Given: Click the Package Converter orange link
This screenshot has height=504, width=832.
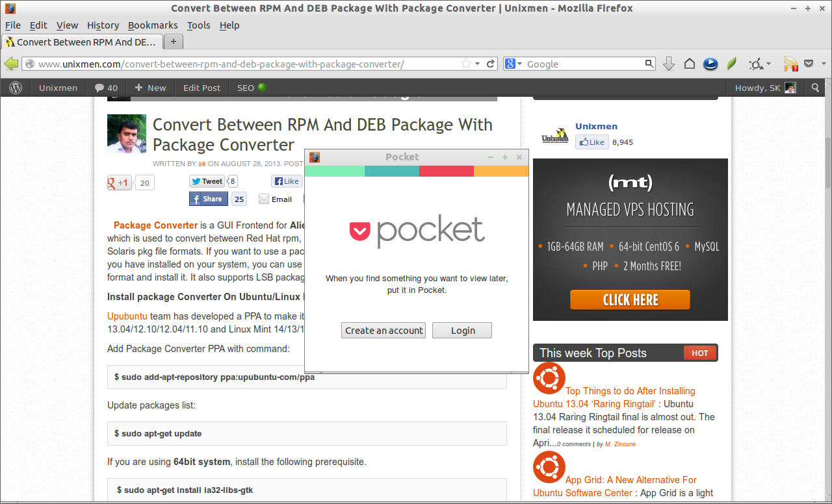Looking at the screenshot, I should 155,225.
